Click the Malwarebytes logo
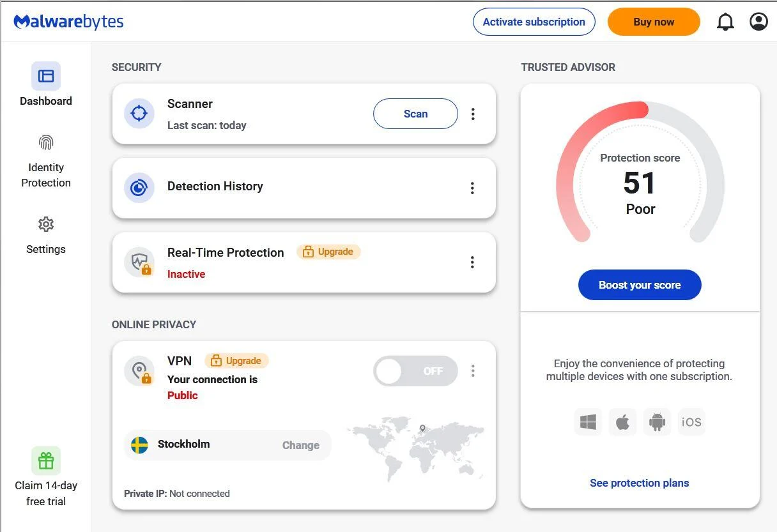This screenshot has width=777, height=532. 68,22
